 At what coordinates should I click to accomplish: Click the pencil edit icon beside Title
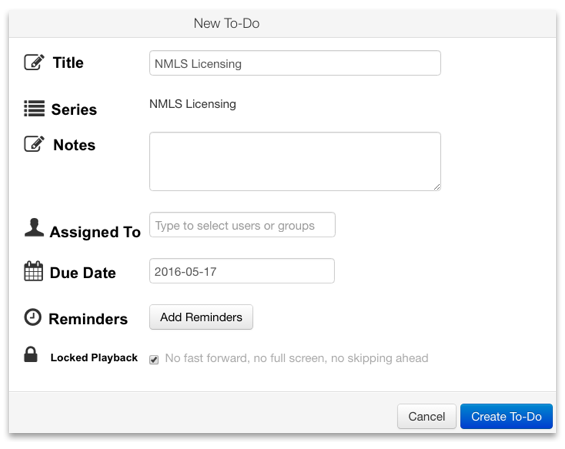point(34,62)
